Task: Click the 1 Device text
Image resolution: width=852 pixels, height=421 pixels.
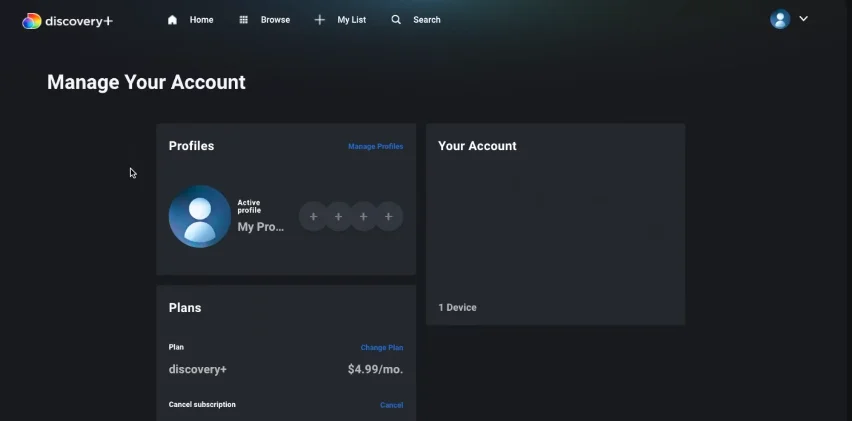Action: [457, 307]
